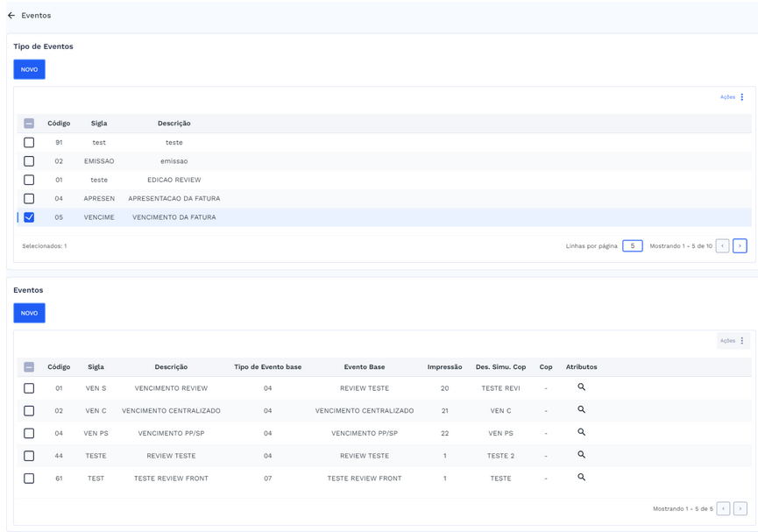The height and width of the screenshot is (532, 758).
Task: Open attributes magnifier for VENCIMENTO CENTRALIZADO row
Action: 581,410
